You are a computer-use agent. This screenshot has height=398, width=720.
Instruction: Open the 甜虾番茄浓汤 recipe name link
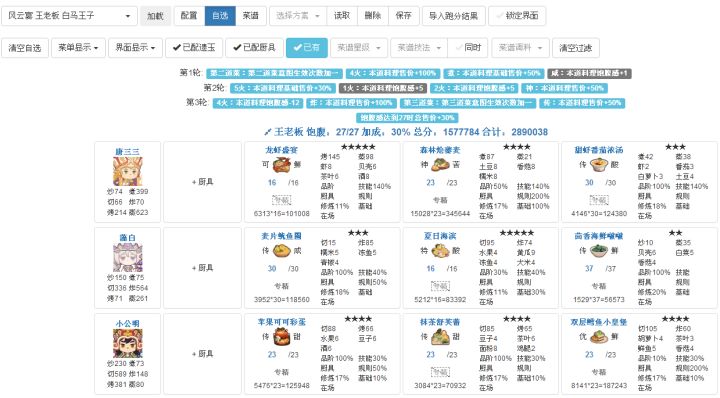[x=599, y=150]
